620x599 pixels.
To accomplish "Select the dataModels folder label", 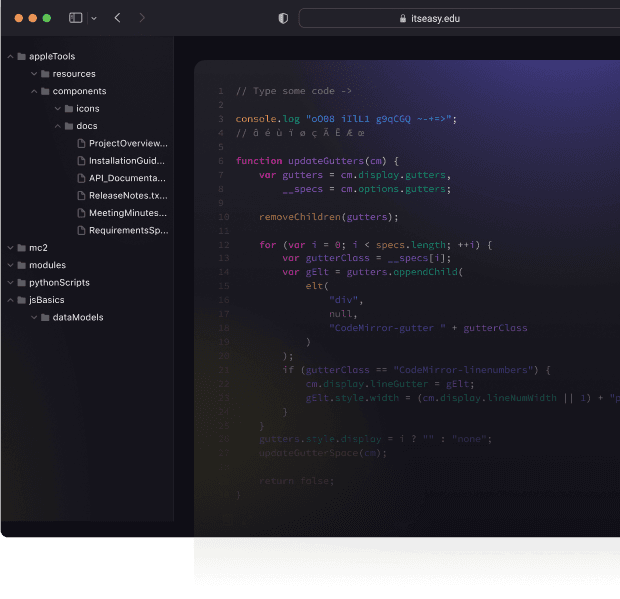I will (x=78, y=317).
